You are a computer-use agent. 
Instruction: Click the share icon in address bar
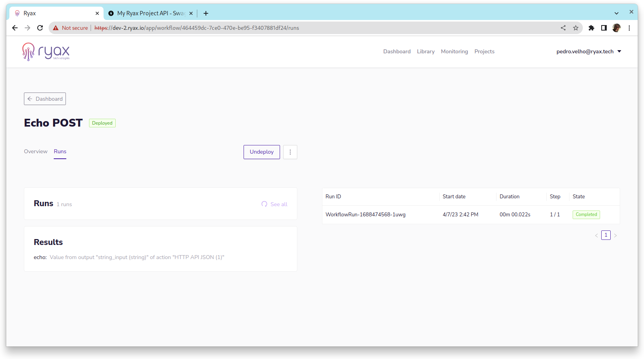[563, 28]
